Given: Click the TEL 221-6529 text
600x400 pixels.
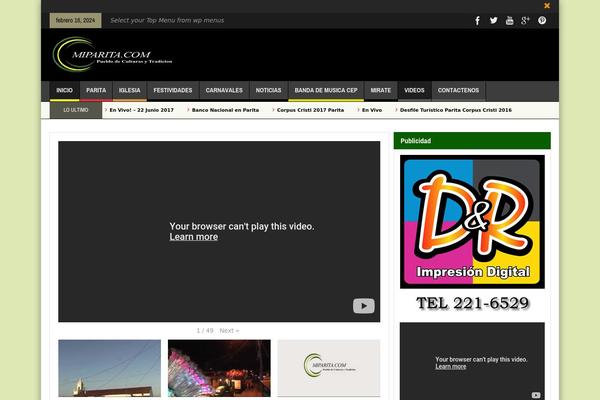Looking at the screenshot, I should pos(472,304).
